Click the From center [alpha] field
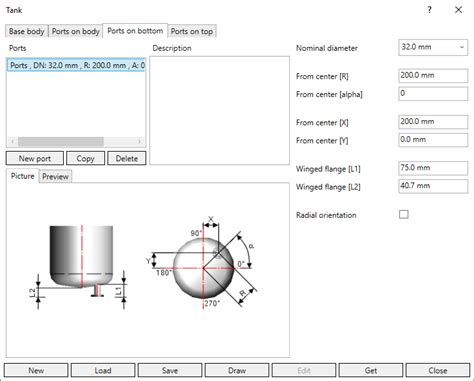This screenshot has height=381, width=474. point(433,94)
